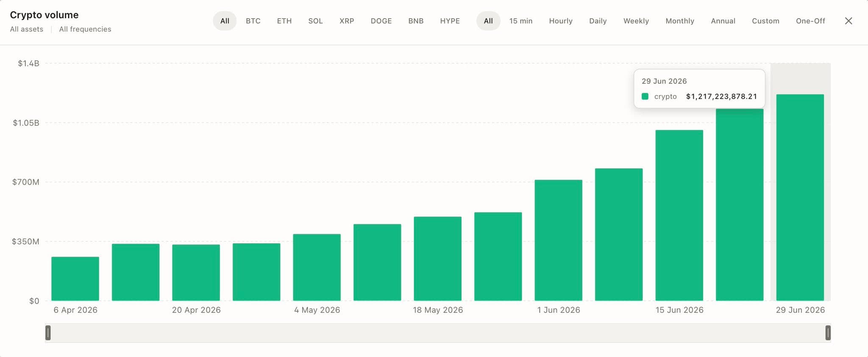Filter volume by BTC
The height and width of the screenshot is (357, 868).
point(253,21)
